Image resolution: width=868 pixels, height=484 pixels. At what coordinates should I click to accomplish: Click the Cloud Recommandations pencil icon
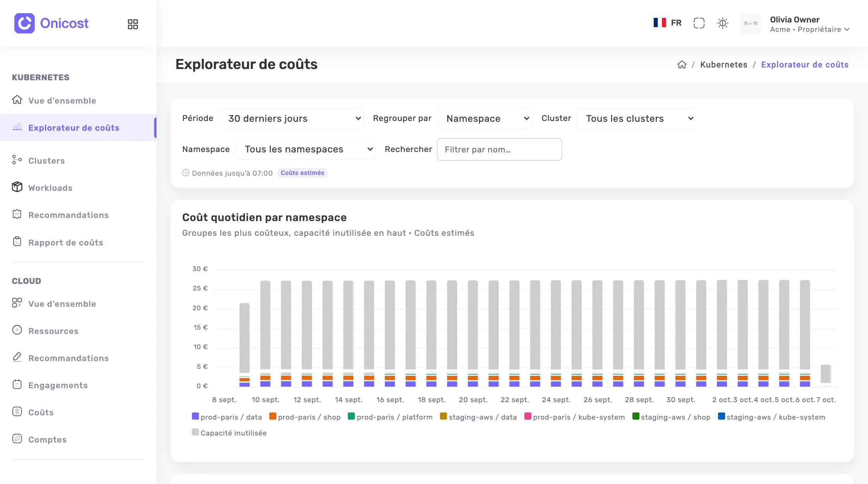(17, 357)
